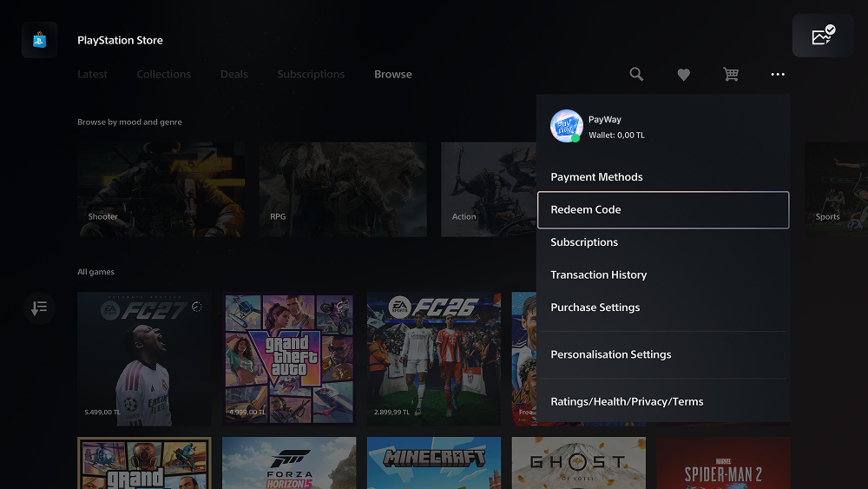The width and height of the screenshot is (868, 489).
Task: Select the Minecraft game cover
Action: 434,463
